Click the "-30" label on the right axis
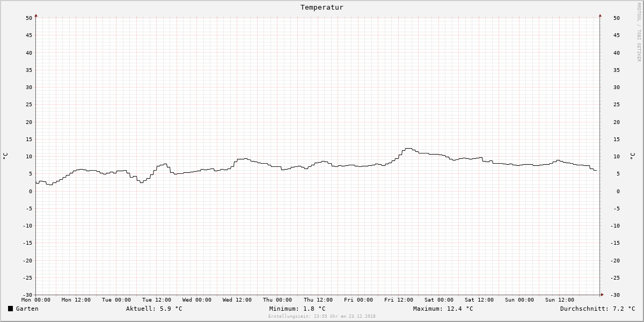The width and height of the screenshot is (644, 322). tap(615, 295)
